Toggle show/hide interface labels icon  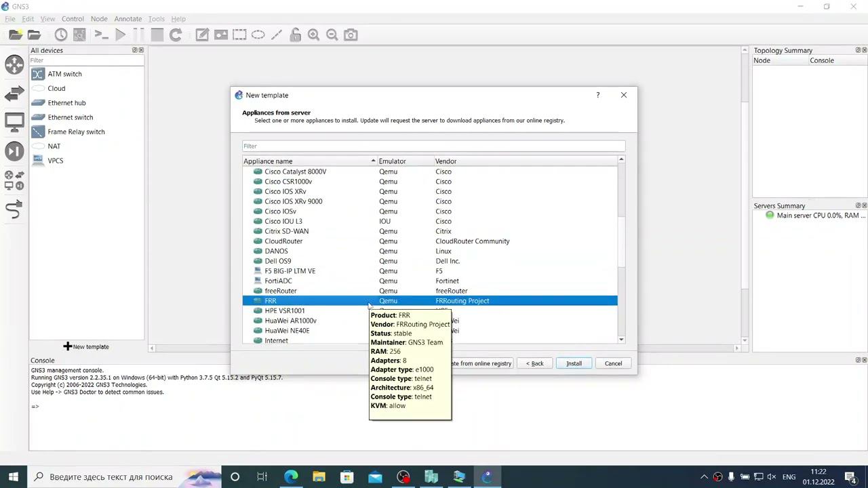79,35
